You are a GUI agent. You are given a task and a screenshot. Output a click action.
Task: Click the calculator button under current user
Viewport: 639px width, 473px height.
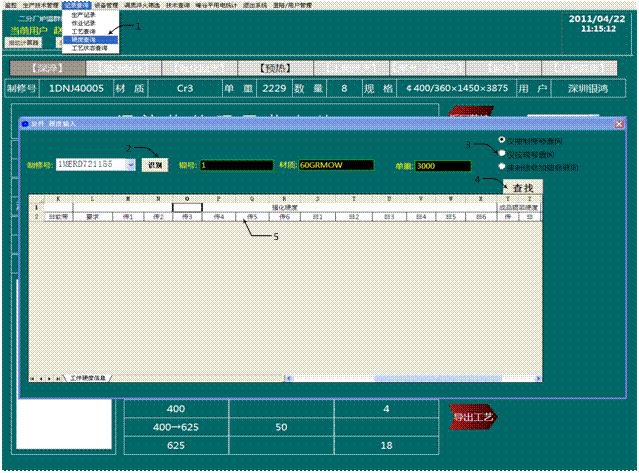[x=24, y=44]
